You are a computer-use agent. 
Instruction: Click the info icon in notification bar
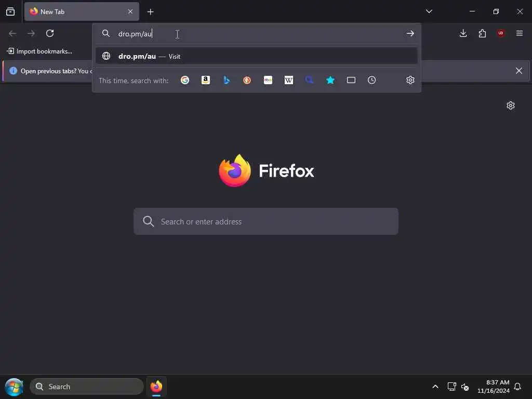13,71
